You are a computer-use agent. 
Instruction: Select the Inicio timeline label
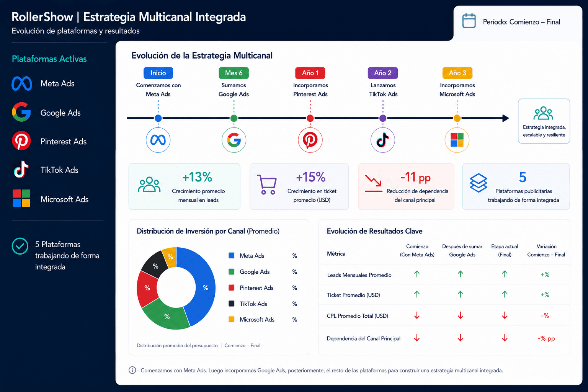tap(158, 73)
